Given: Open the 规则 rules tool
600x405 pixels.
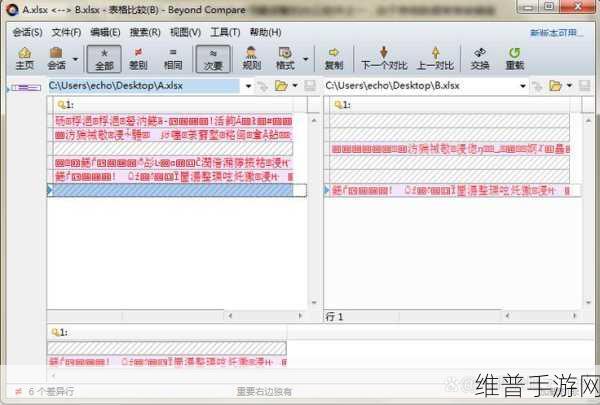Looking at the screenshot, I should click(252, 59).
